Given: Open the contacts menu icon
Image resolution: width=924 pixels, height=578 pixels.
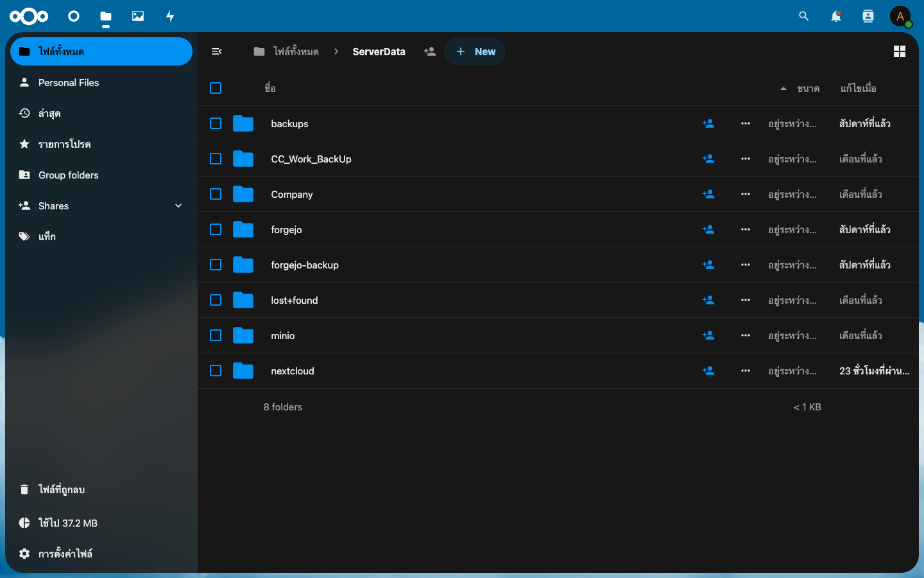Looking at the screenshot, I should pos(868,16).
